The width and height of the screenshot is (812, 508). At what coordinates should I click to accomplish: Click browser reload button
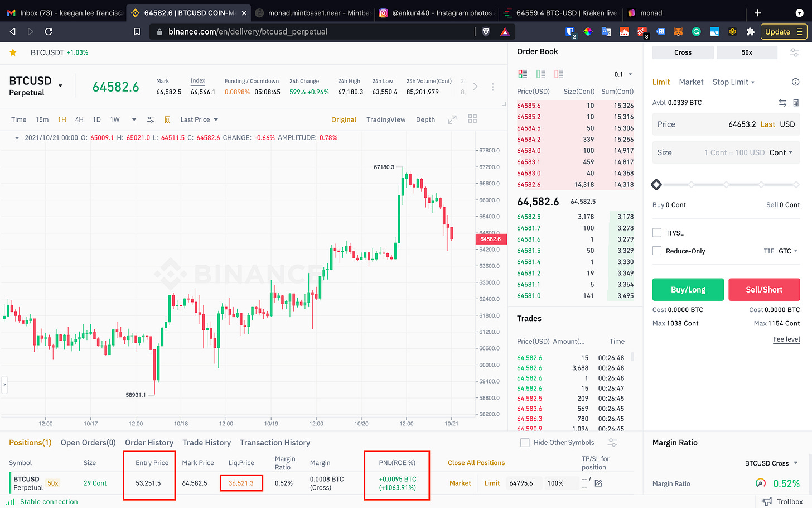49,32
